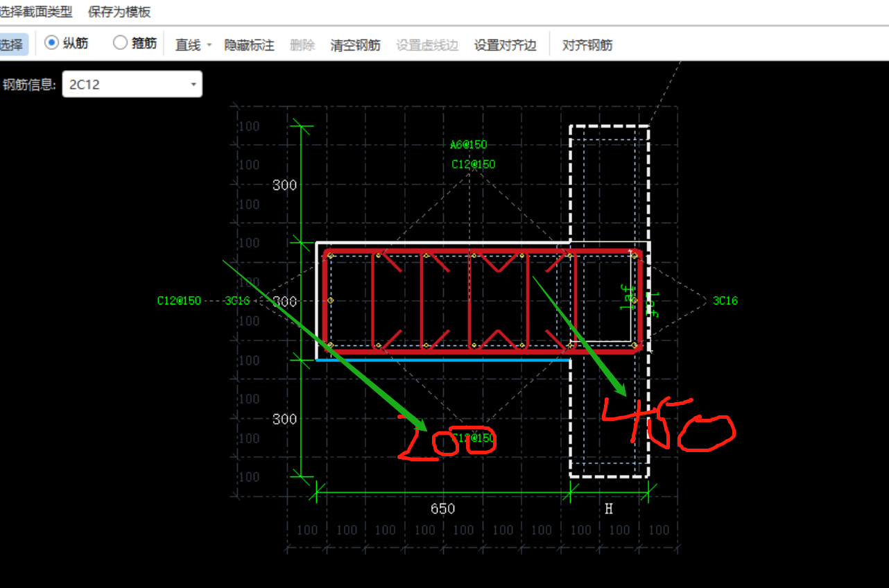This screenshot has width=889, height=588.
Task: Click the 对齐钢筋 button
Action: click(587, 45)
